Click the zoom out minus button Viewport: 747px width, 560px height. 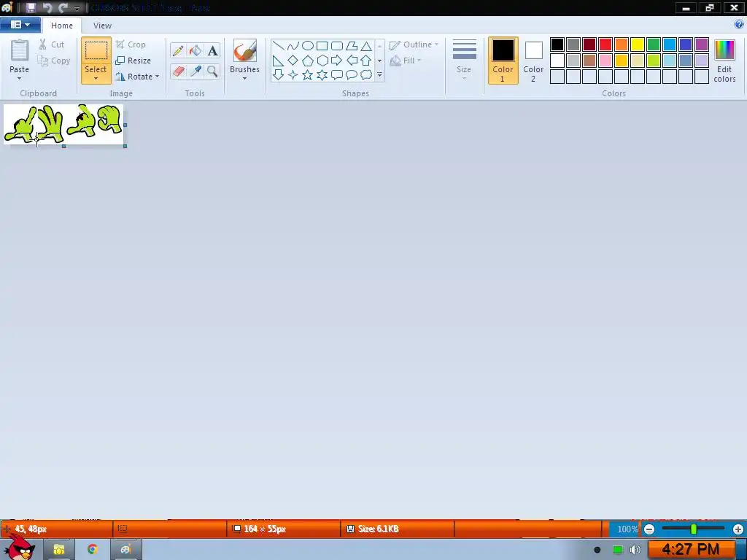tap(649, 529)
